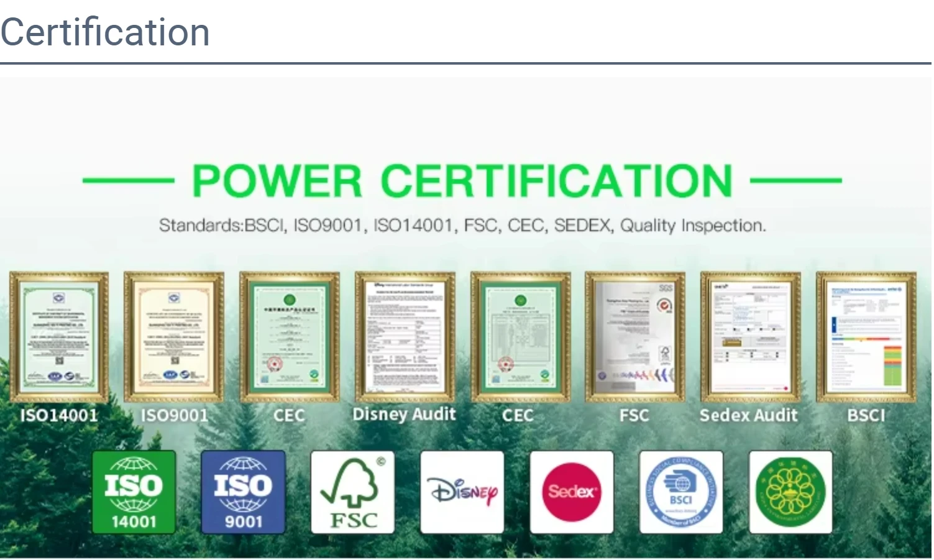The height and width of the screenshot is (560, 934).
Task: View the framed Disney Audit document
Action: click(405, 337)
